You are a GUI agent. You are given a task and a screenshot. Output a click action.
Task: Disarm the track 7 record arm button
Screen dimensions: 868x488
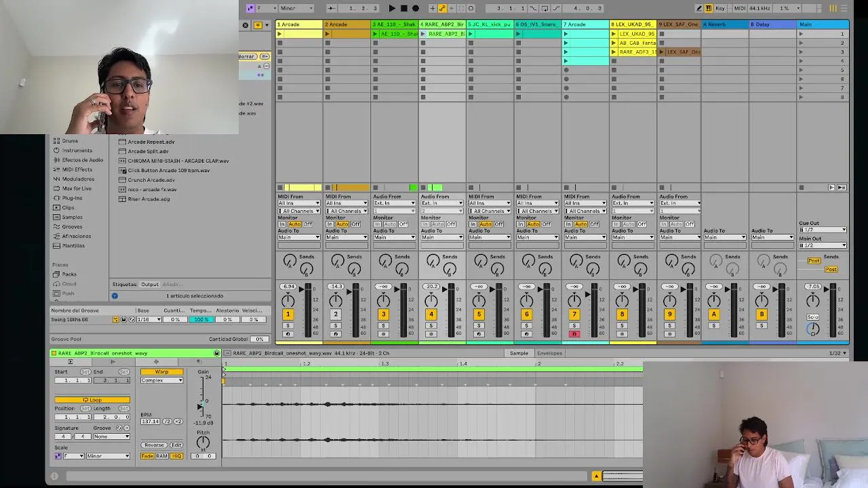tap(574, 333)
